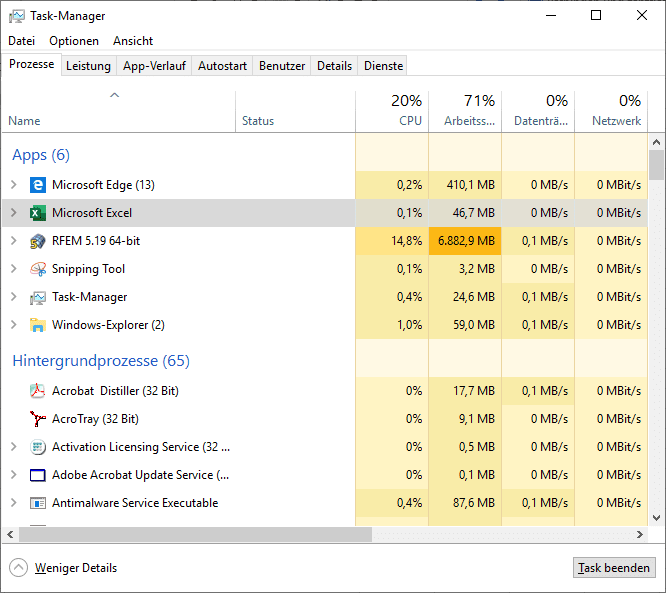The width and height of the screenshot is (666, 593).
Task: Click the vertical scrollbar thumb
Action: pyautogui.click(x=656, y=164)
